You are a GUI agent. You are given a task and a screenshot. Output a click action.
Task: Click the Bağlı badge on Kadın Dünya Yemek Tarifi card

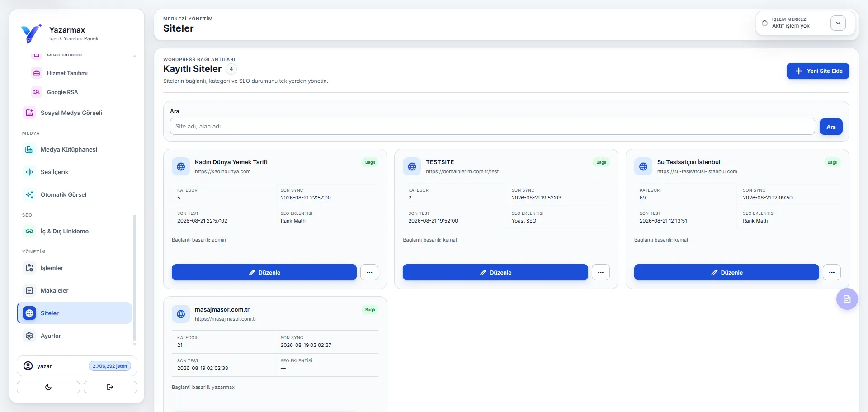[x=370, y=162]
